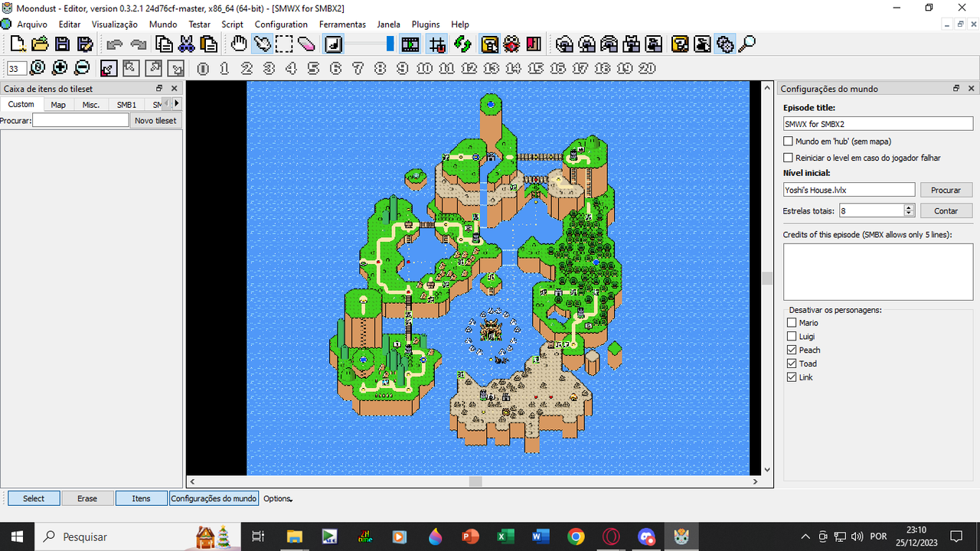
Task: Toggle 'Configurações do mundo' bottom button
Action: 214,498
